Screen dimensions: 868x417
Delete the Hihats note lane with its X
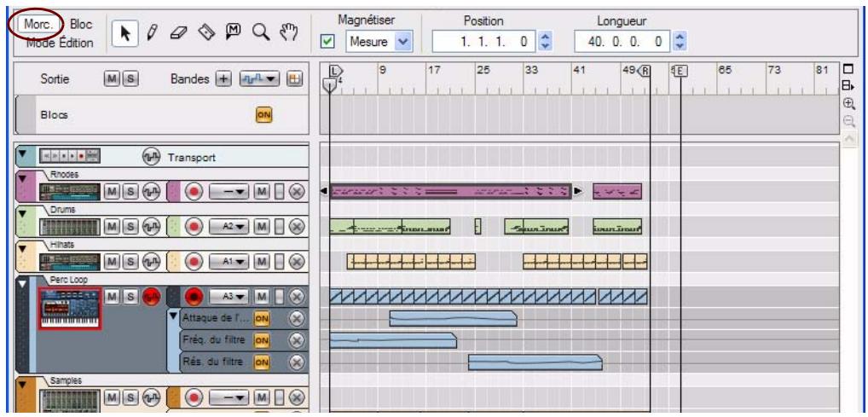coord(298,261)
